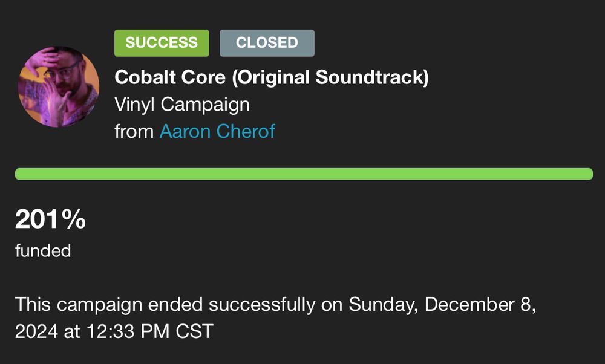Click the '12:33 PM CST' end time
This screenshot has width=605, height=364.
149,331
